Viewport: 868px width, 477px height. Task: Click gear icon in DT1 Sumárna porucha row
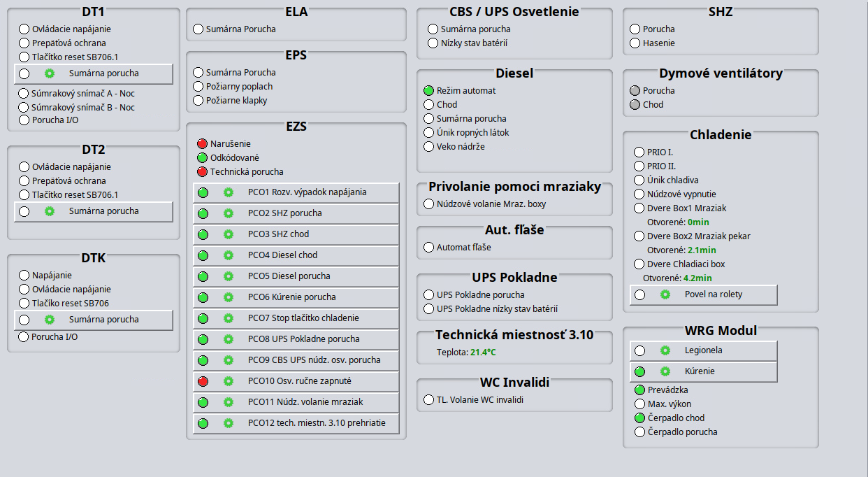click(50, 73)
